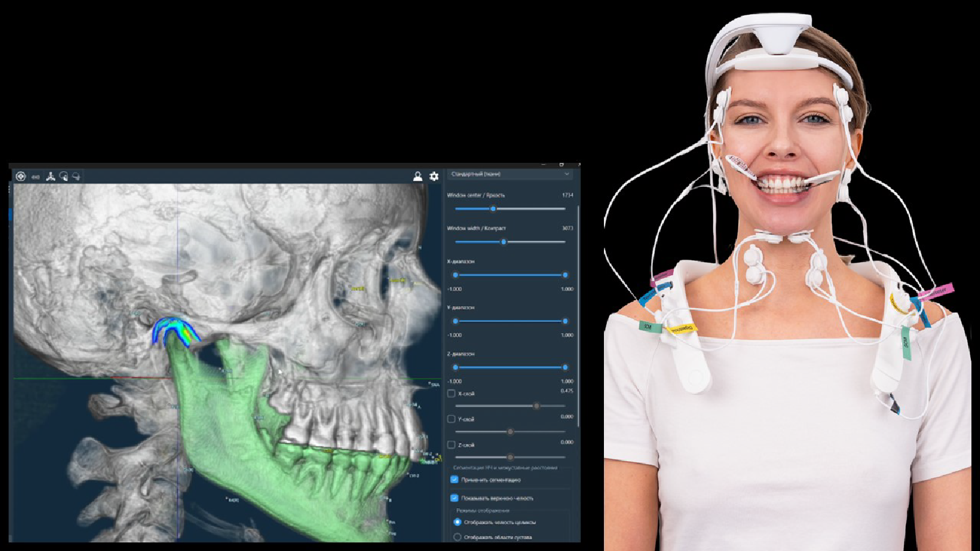Enable the Z-слой checkbox

(x=451, y=445)
